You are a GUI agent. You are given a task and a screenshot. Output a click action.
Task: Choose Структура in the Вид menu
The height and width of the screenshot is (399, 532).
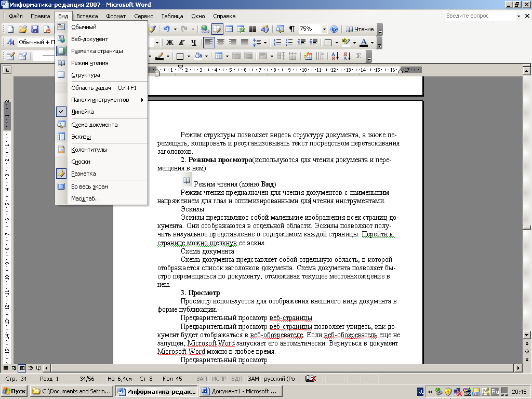pos(101,75)
